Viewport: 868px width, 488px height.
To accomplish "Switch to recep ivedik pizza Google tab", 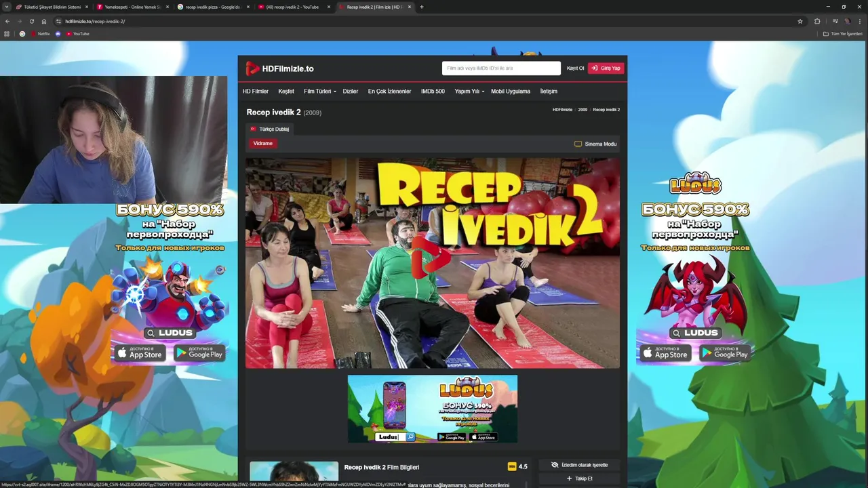I will pyautogui.click(x=213, y=7).
